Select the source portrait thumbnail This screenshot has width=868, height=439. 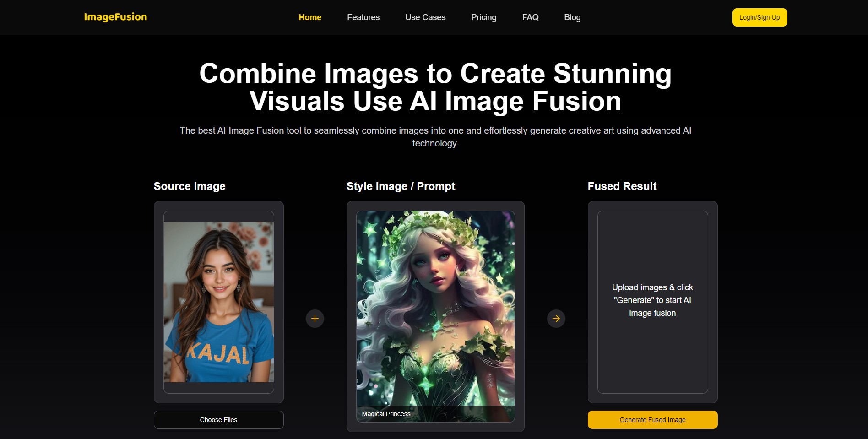pyautogui.click(x=219, y=302)
